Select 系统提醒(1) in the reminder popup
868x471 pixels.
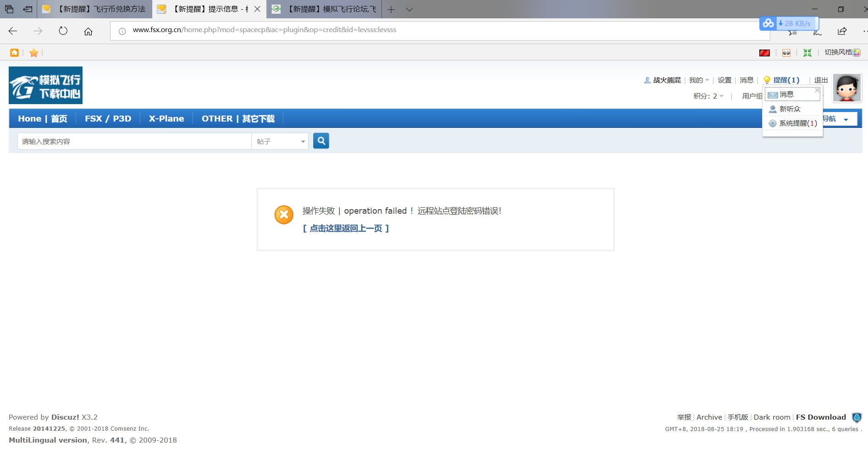tap(797, 123)
